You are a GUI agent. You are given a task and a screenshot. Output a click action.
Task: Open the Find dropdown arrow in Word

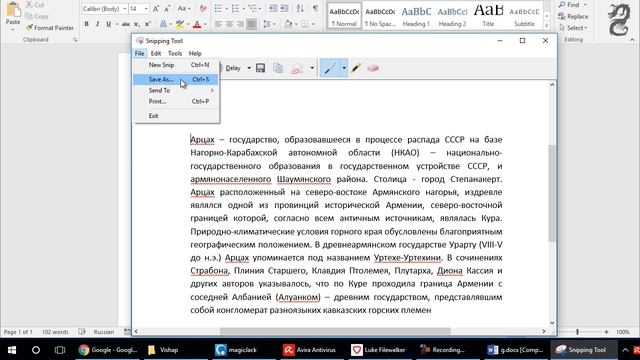tap(585, 5)
